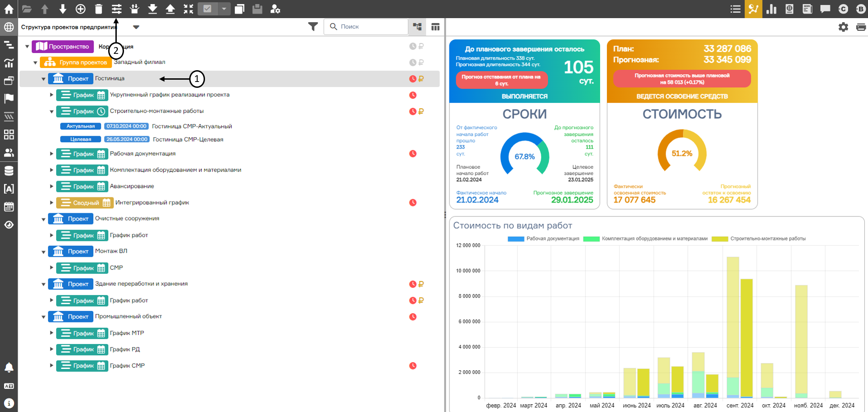Image resolution: width=868 pixels, height=412 pixels.
Task: Expand the Интегрированный график node
Action: coord(52,203)
